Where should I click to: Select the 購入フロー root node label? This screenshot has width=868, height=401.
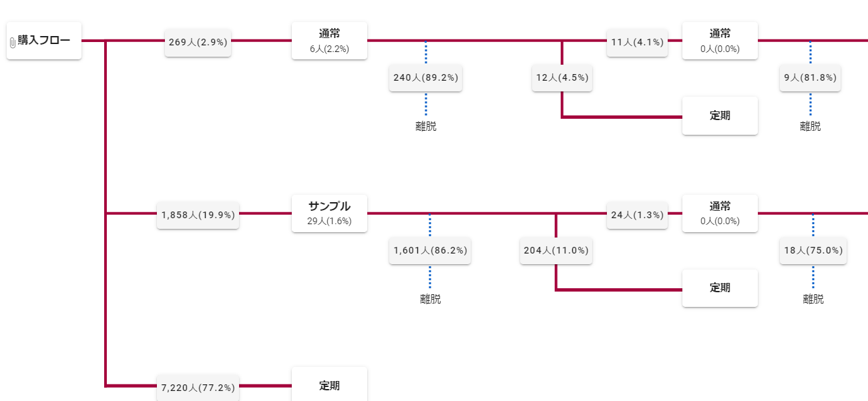(x=44, y=41)
